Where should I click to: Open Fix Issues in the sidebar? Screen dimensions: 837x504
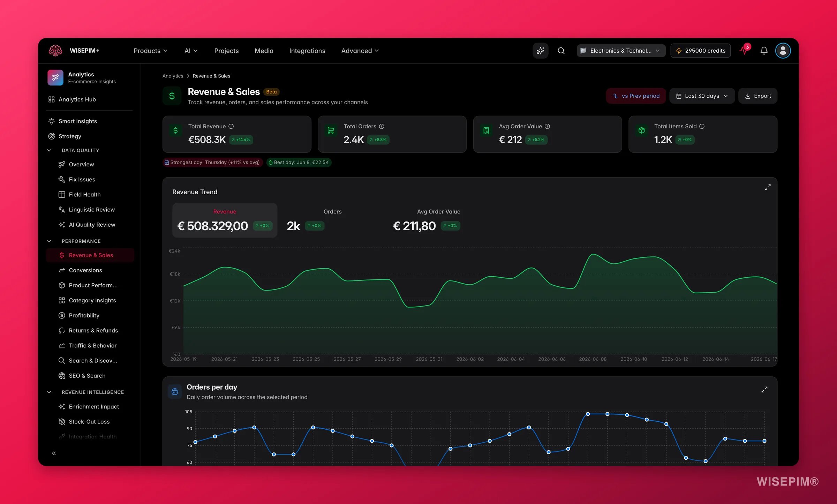[x=90, y=179]
